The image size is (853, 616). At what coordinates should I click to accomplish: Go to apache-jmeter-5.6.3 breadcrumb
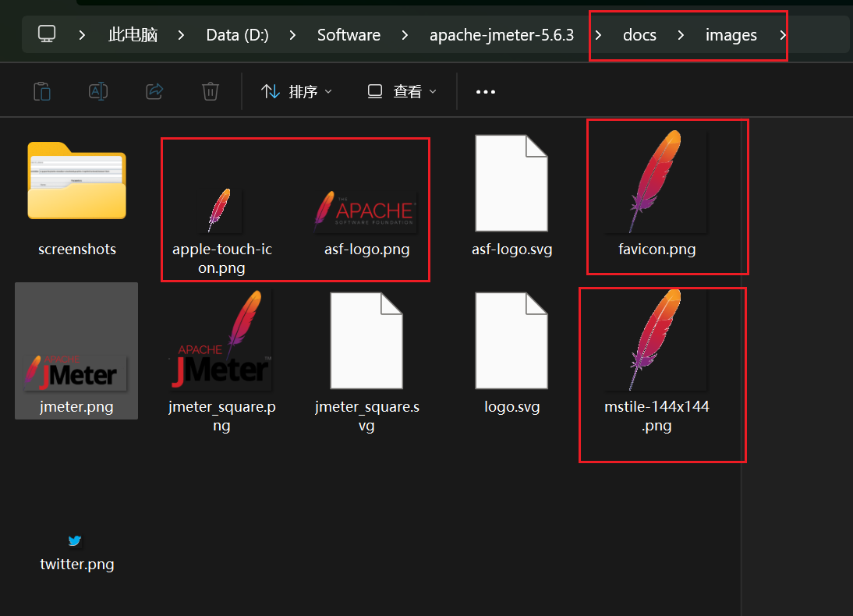pyautogui.click(x=501, y=35)
